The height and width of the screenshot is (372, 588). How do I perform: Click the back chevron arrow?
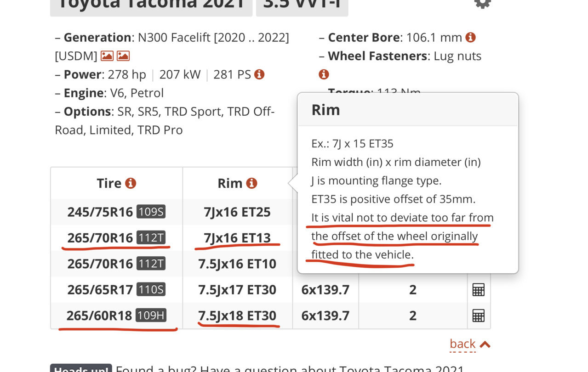point(485,344)
